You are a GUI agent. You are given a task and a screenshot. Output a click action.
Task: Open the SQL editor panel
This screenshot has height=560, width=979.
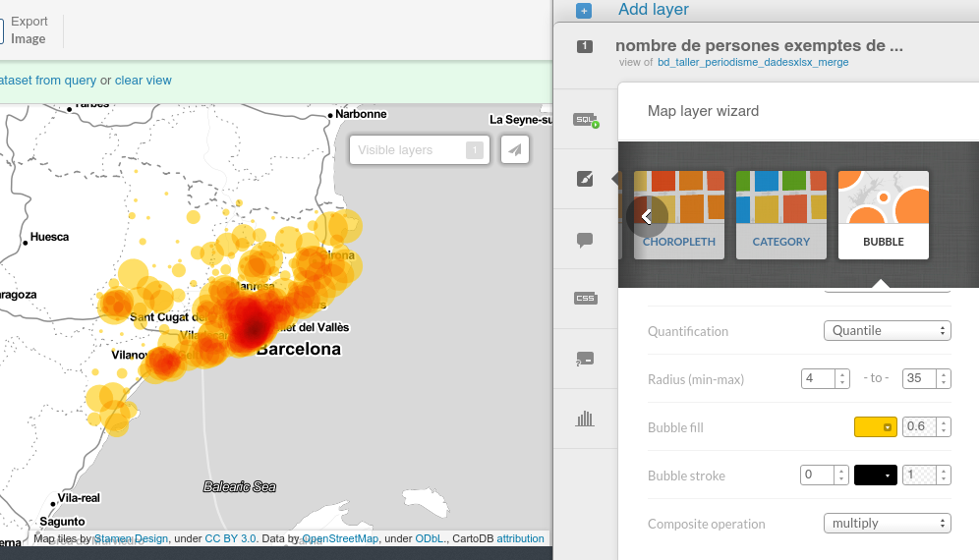[x=586, y=120]
